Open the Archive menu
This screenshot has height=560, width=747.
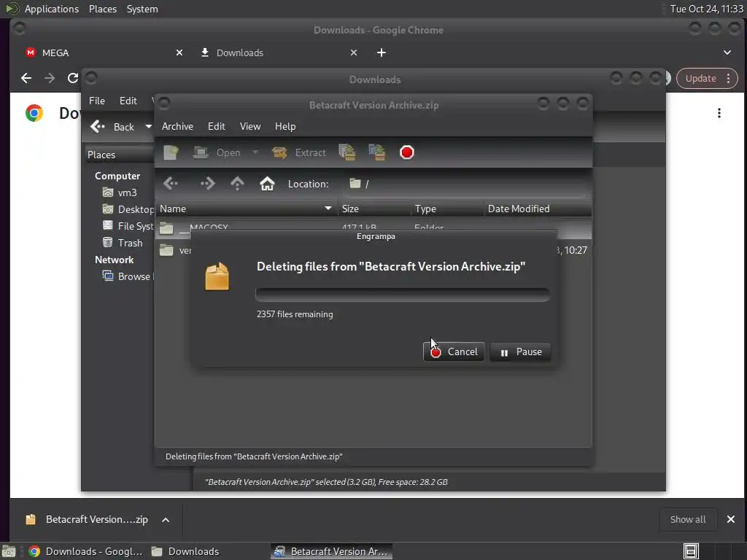(177, 126)
